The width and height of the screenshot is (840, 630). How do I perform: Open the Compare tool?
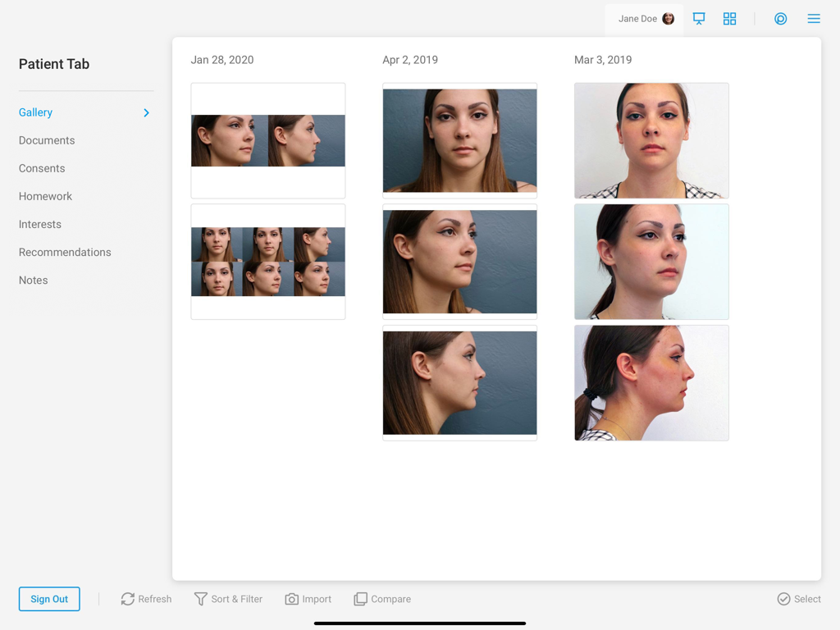pos(381,599)
